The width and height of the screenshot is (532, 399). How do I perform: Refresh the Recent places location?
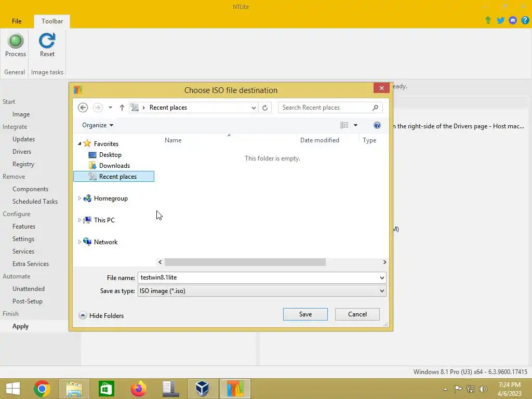click(x=265, y=108)
